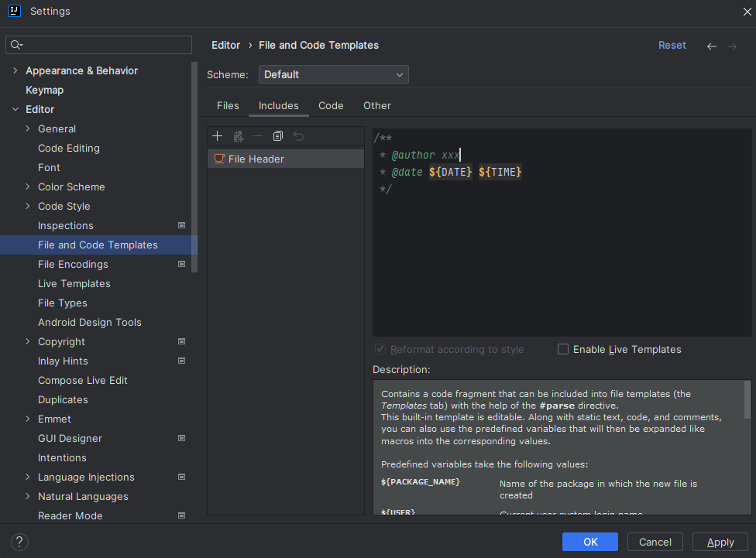Expand the Copyright node
Screen dimensions: 756x558
pos(27,341)
